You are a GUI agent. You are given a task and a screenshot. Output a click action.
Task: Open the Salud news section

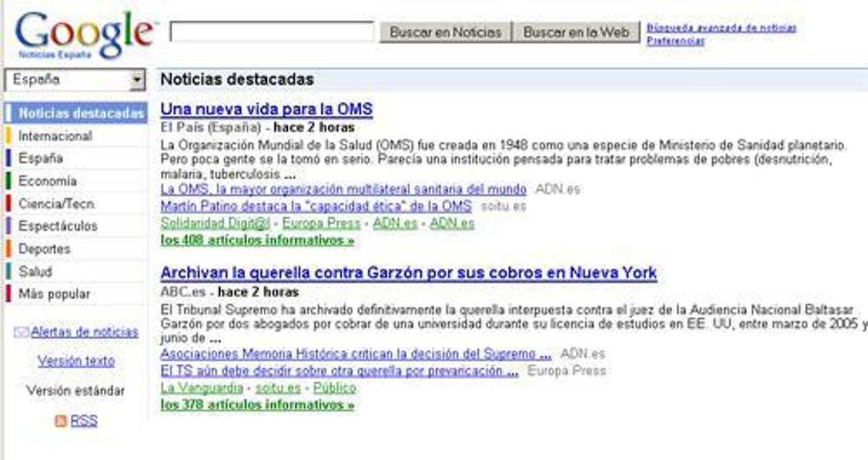pos(35,272)
